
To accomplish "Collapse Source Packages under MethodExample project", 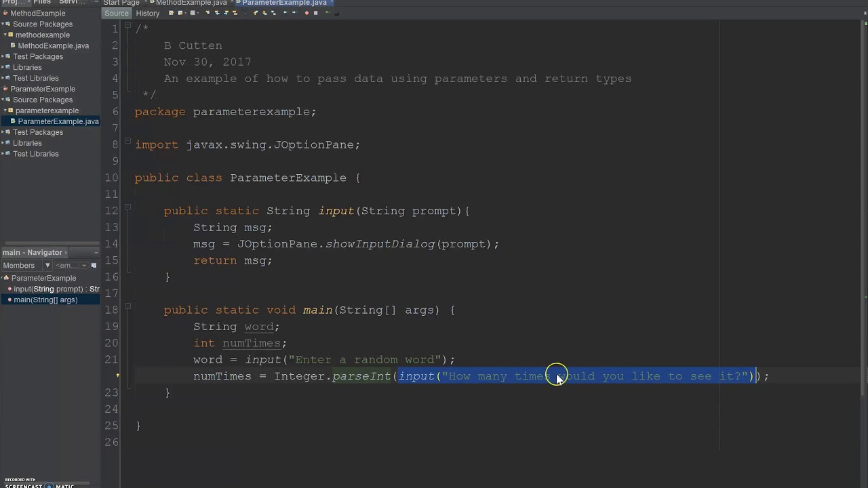I will tap(3, 24).
